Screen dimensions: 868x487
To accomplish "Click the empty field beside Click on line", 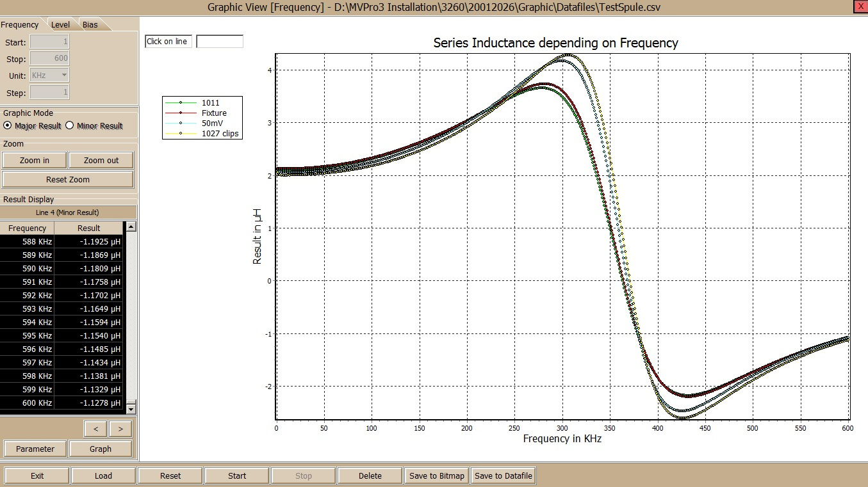I will (x=220, y=42).
